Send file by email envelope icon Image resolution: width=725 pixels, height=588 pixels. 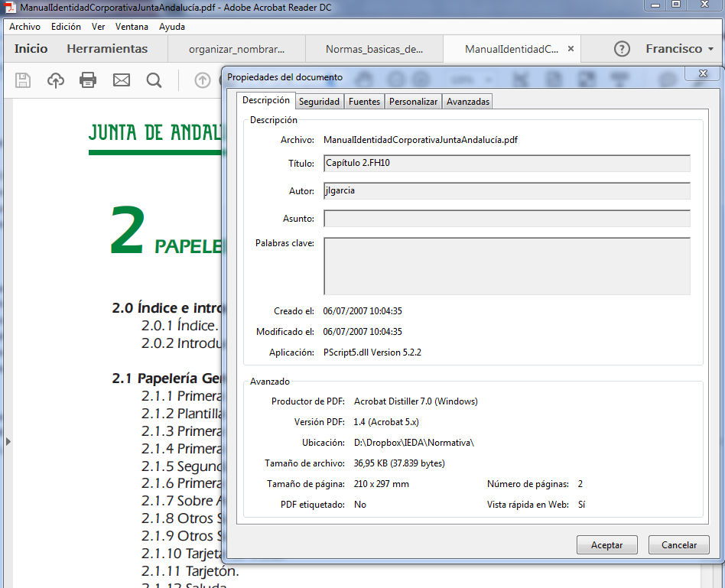tap(122, 80)
